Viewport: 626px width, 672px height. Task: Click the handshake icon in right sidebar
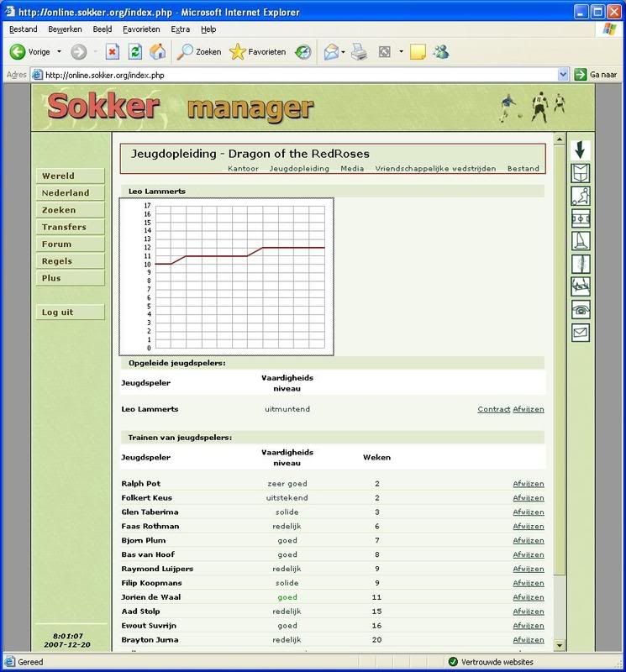581,287
